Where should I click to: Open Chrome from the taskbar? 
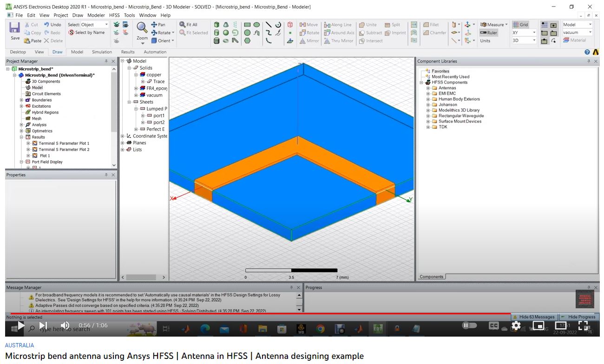click(x=320, y=329)
